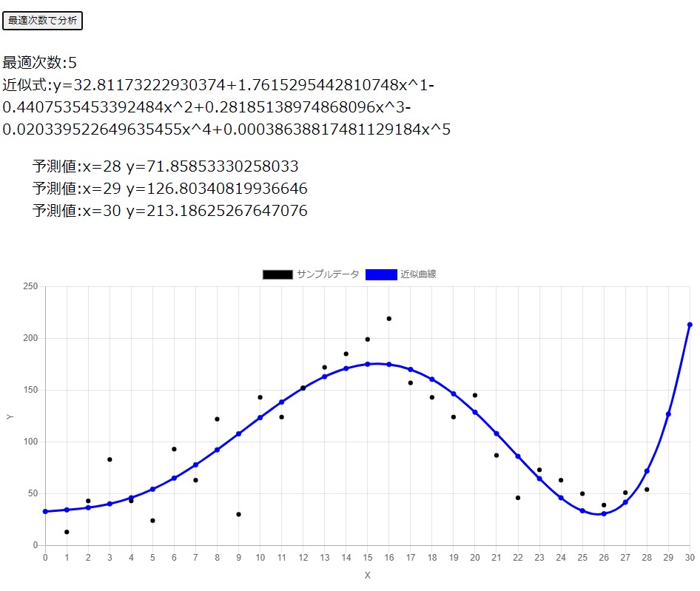
Task: Select the blue curve minimum point at x=26
Action: [x=604, y=513]
